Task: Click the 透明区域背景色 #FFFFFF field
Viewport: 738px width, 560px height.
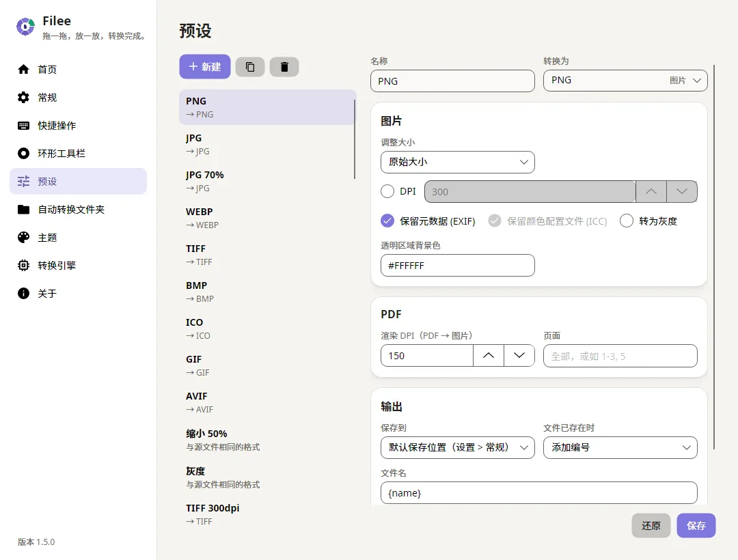Action: (457, 266)
